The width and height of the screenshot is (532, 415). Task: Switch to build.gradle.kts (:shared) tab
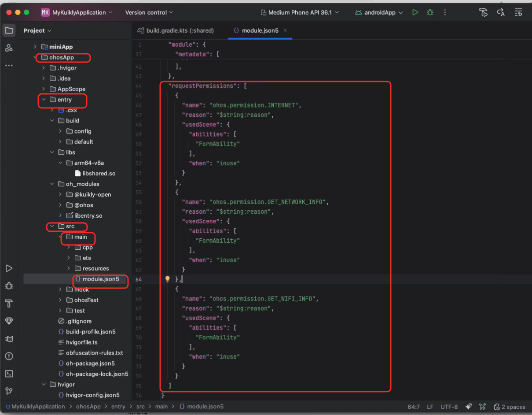tap(176, 30)
